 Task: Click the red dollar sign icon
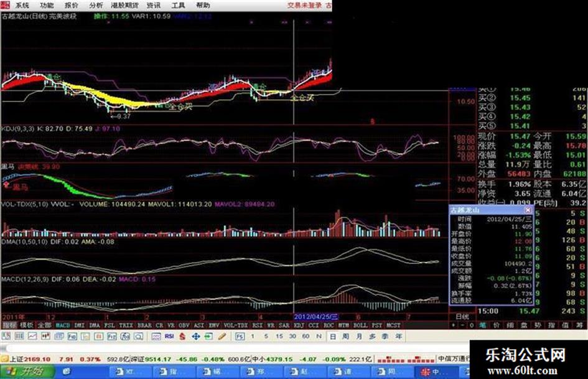tap(182, 336)
